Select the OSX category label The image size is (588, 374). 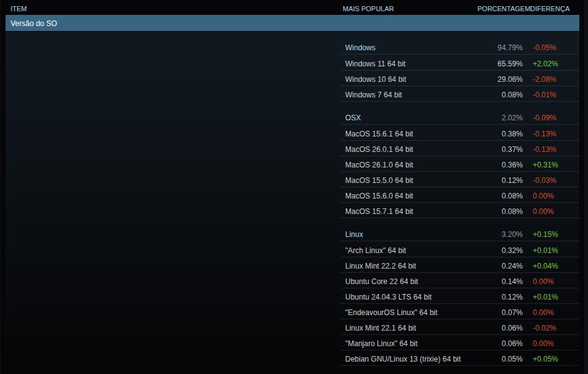[353, 118]
